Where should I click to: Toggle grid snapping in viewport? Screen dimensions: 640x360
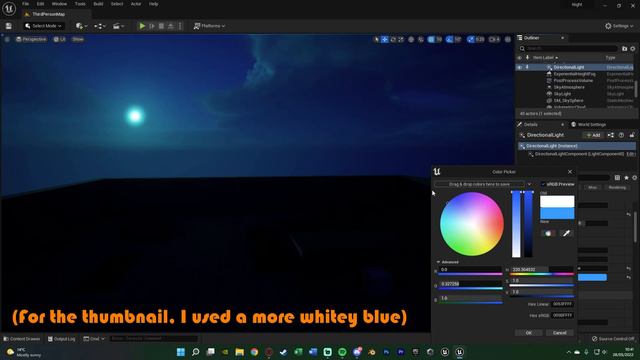[431, 39]
